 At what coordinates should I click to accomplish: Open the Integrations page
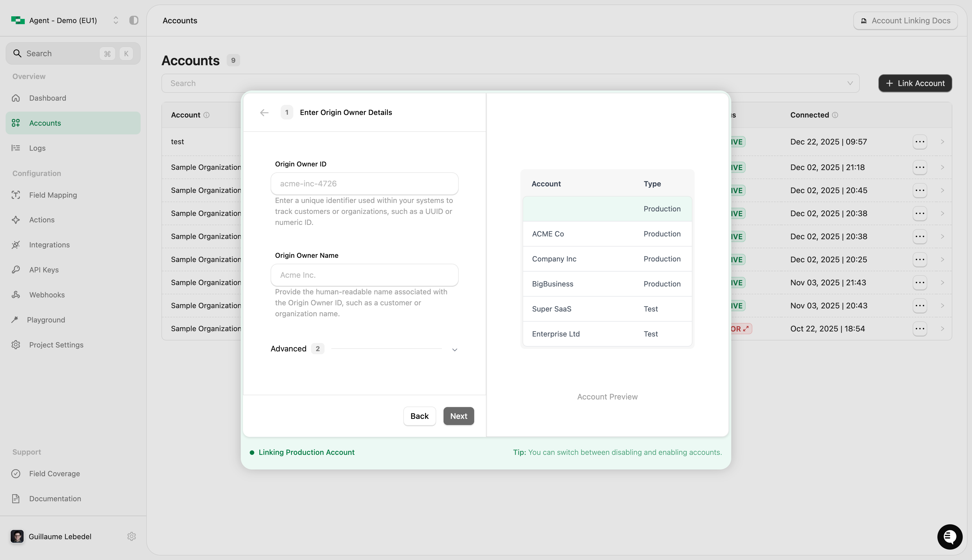[49, 245]
